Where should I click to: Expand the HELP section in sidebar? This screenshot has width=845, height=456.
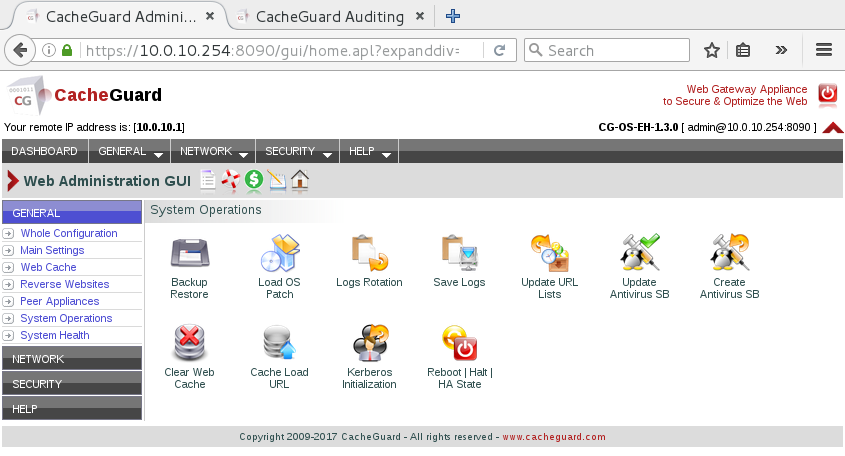pyautogui.click(x=72, y=409)
